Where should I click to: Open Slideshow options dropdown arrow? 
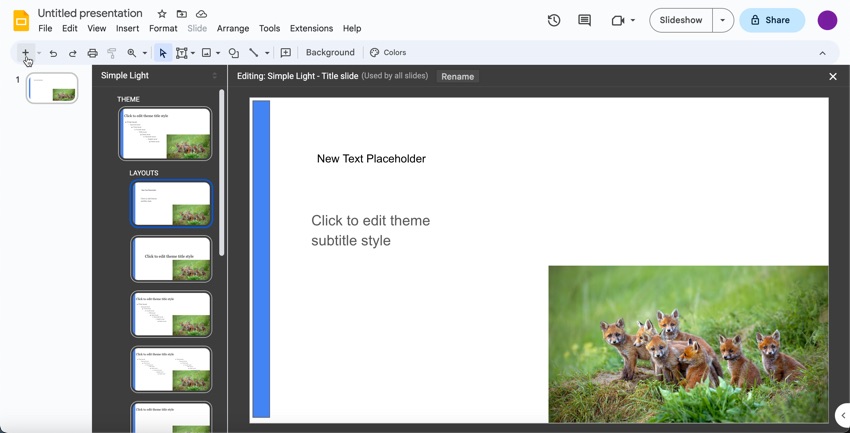pos(723,20)
